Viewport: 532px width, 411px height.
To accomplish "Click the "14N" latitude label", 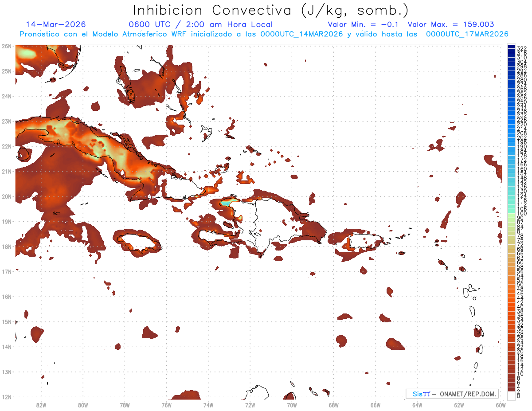I will [6, 347].
